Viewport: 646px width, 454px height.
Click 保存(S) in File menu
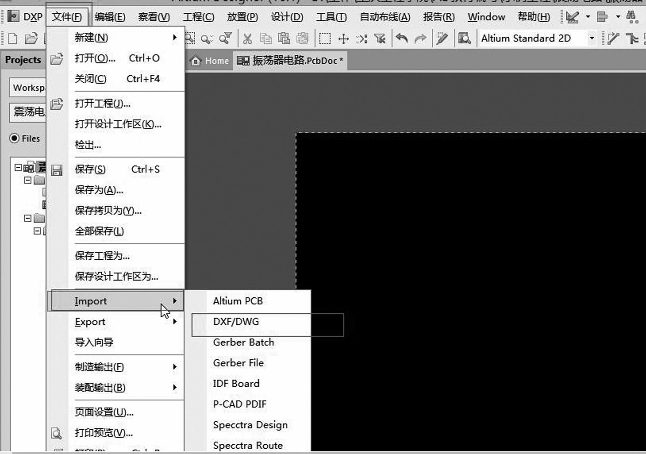coord(115,169)
